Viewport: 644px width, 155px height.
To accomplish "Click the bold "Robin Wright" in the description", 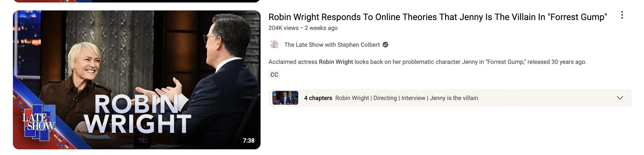I will point(336,62).
